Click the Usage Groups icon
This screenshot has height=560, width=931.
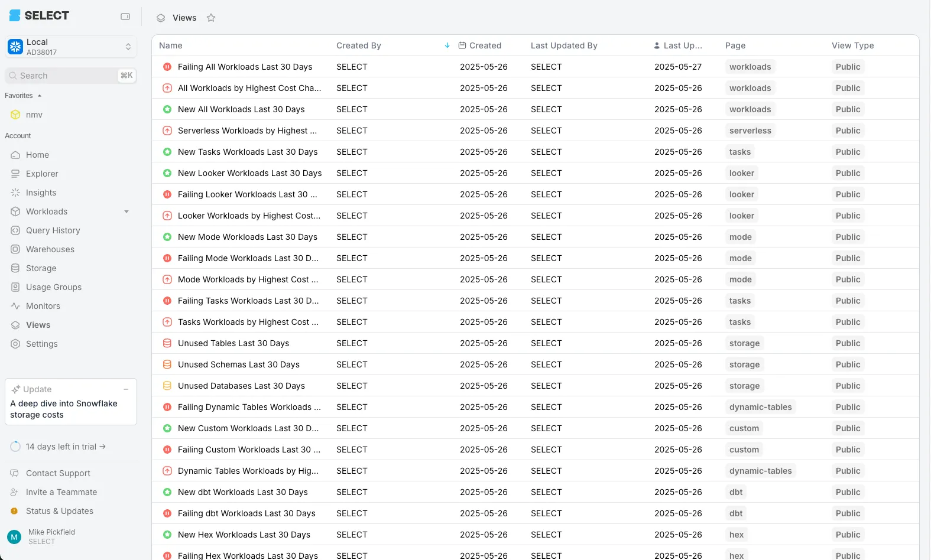click(15, 287)
